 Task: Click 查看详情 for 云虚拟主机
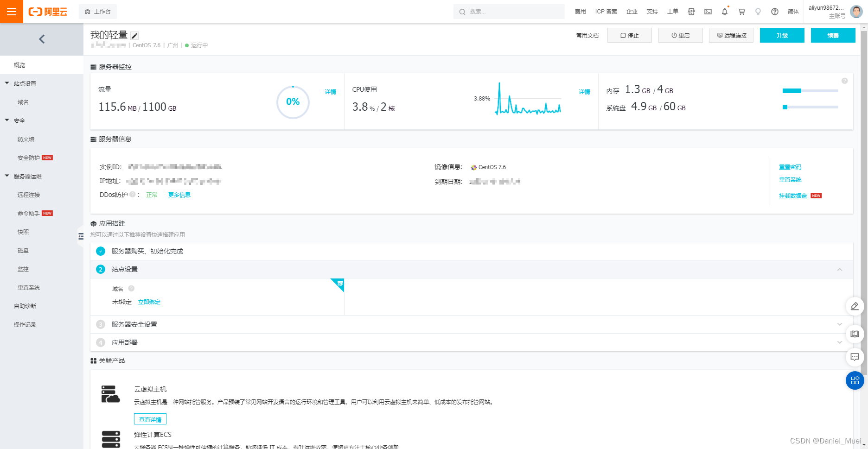coord(150,419)
